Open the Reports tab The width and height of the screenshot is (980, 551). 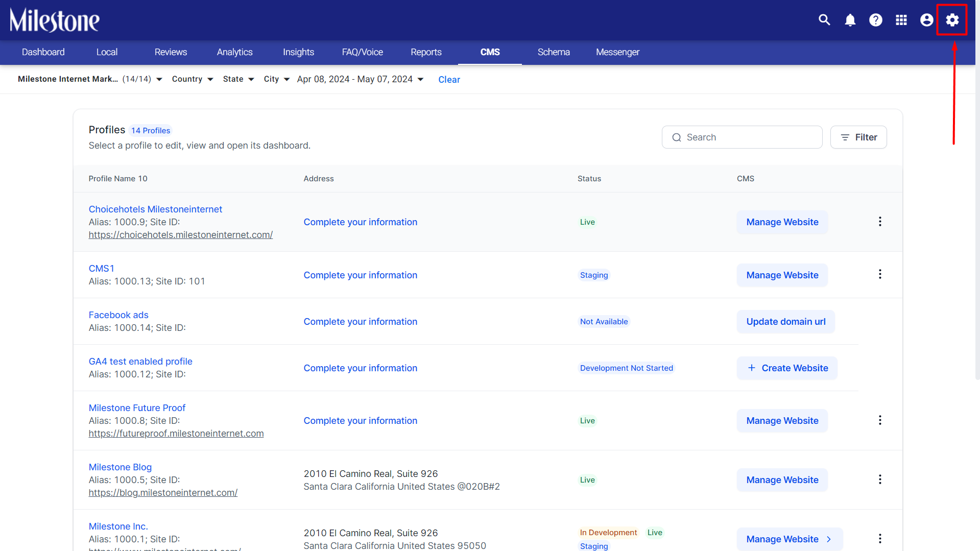[x=426, y=52]
